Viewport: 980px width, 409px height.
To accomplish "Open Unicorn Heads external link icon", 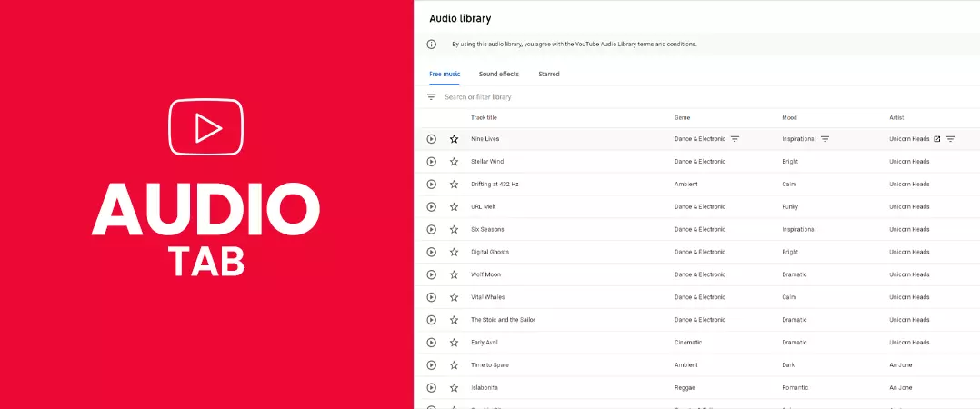I will (x=937, y=139).
